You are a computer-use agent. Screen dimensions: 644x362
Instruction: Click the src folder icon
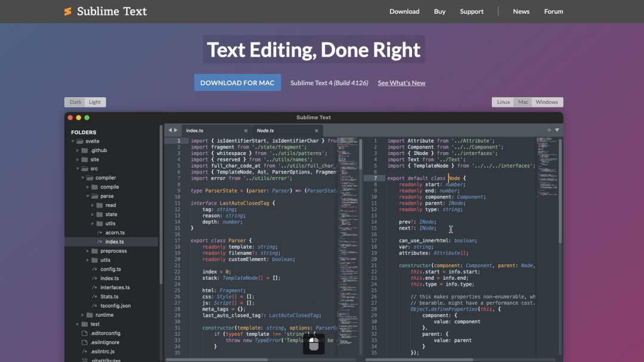click(x=85, y=169)
